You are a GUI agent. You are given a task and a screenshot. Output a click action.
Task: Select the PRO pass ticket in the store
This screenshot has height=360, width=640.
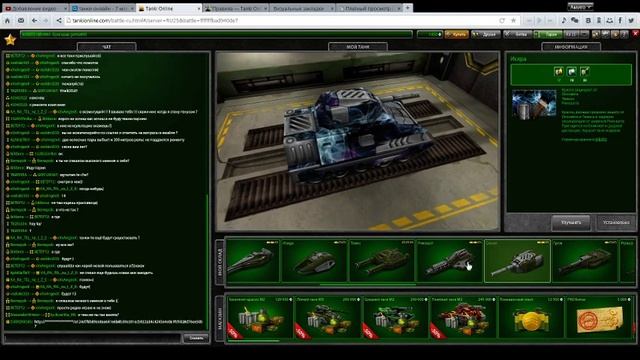point(599,318)
